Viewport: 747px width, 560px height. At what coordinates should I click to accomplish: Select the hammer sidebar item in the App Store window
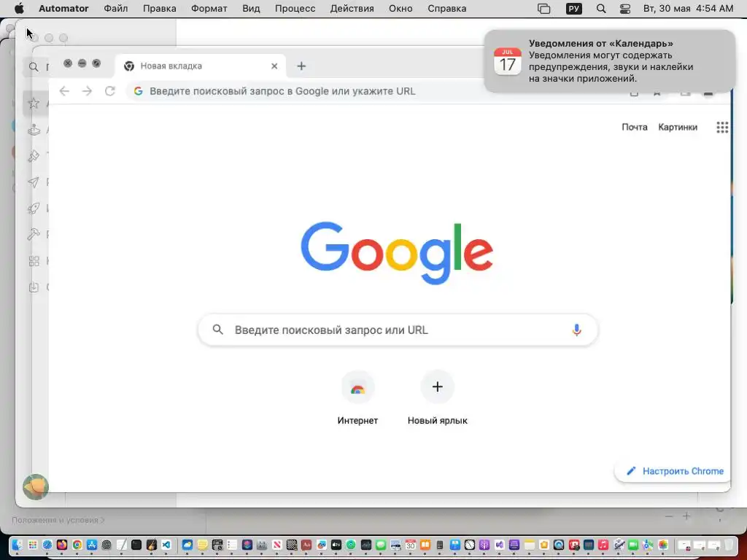34,234
